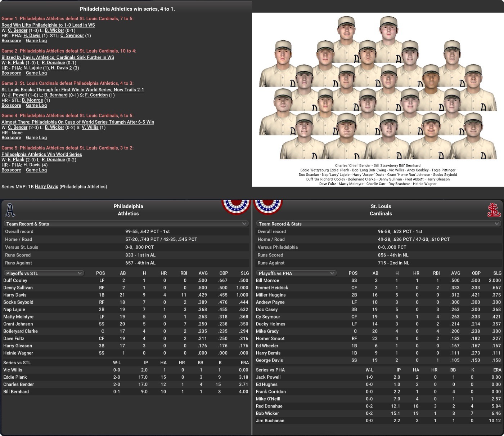
Task: Select Bob Wicker in Cardinals pitching table
Action: (x=267, y=413)
